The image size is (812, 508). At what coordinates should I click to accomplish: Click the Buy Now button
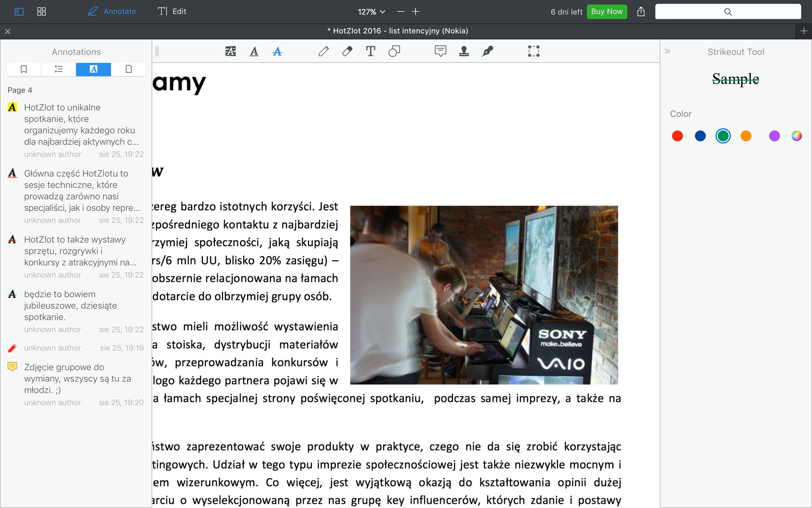[x=607, y=12]
